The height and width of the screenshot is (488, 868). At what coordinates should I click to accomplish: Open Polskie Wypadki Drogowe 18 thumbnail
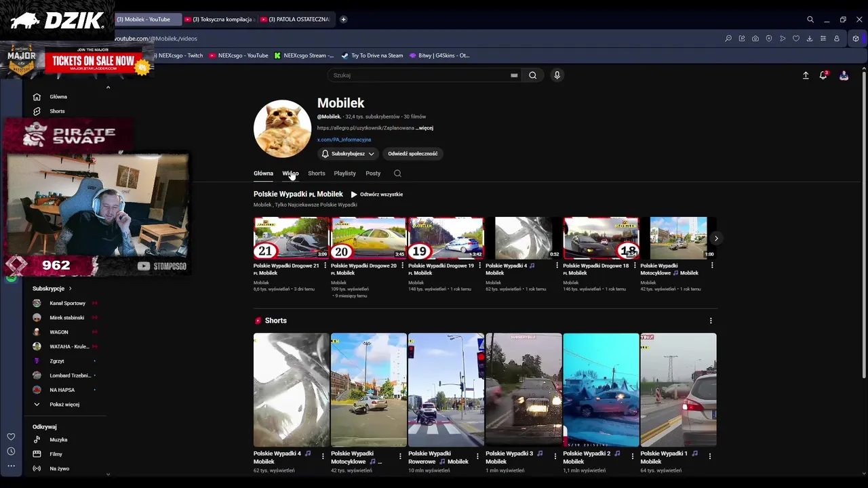(x=601, y=238)
